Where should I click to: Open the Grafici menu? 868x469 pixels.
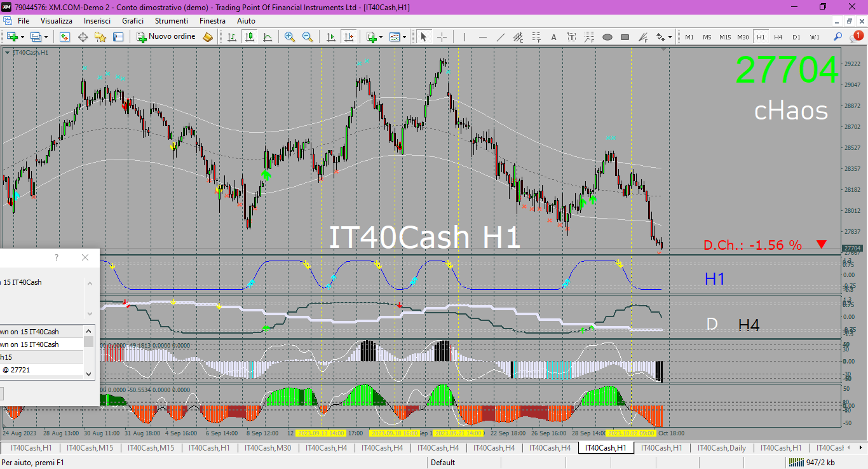133,21
